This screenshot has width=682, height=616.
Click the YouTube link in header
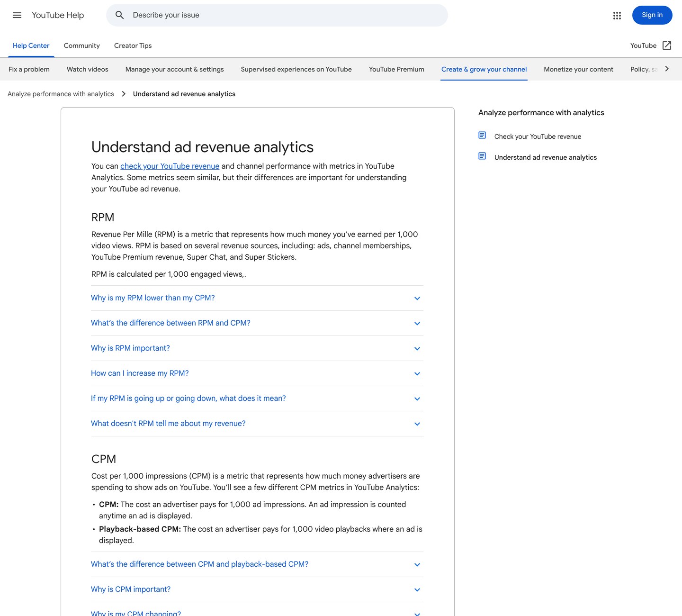click(x=643, y=45)
